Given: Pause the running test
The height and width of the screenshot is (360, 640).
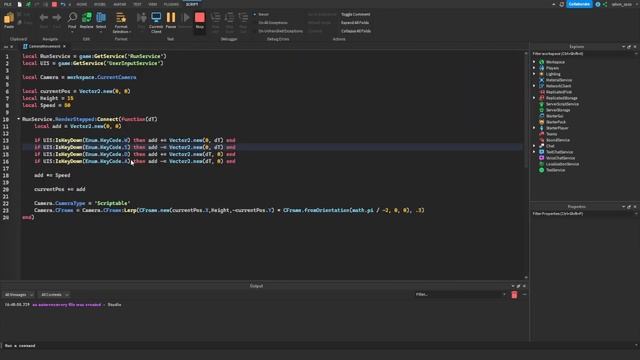Looking at the screenshot, I should tap(171, 17).
